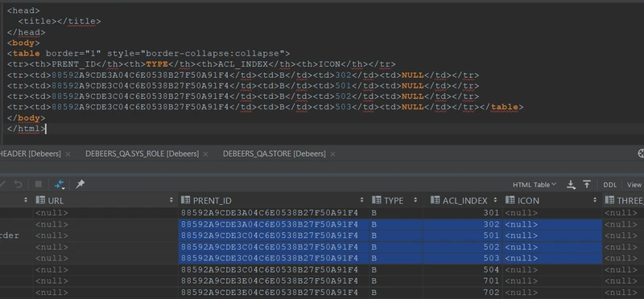The width and height of the screenshot is (644, 299).
Task: Select the ACL_INDEX cell 502
Action: pos(463,248)
